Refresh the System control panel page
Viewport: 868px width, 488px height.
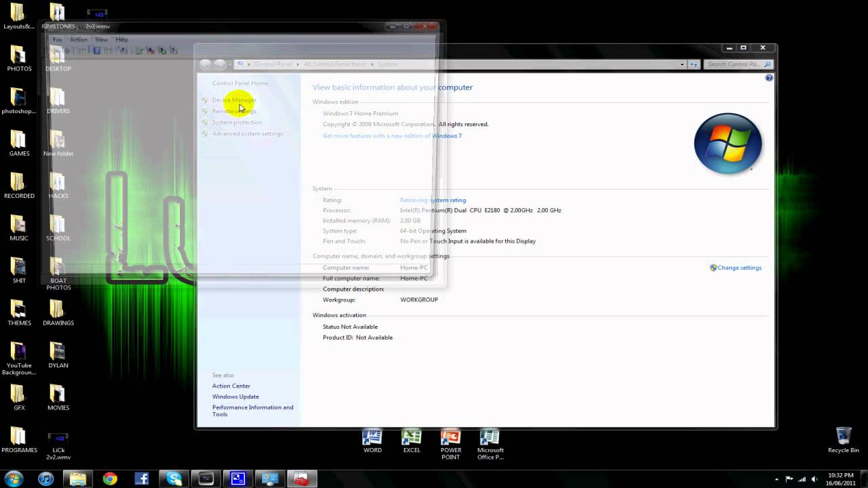[x=694, y=64]
